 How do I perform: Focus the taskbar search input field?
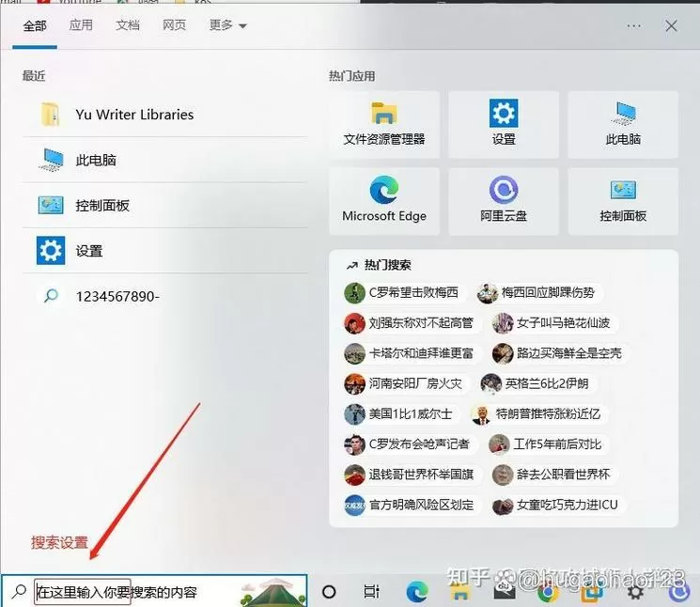click(x=154, y=592)
